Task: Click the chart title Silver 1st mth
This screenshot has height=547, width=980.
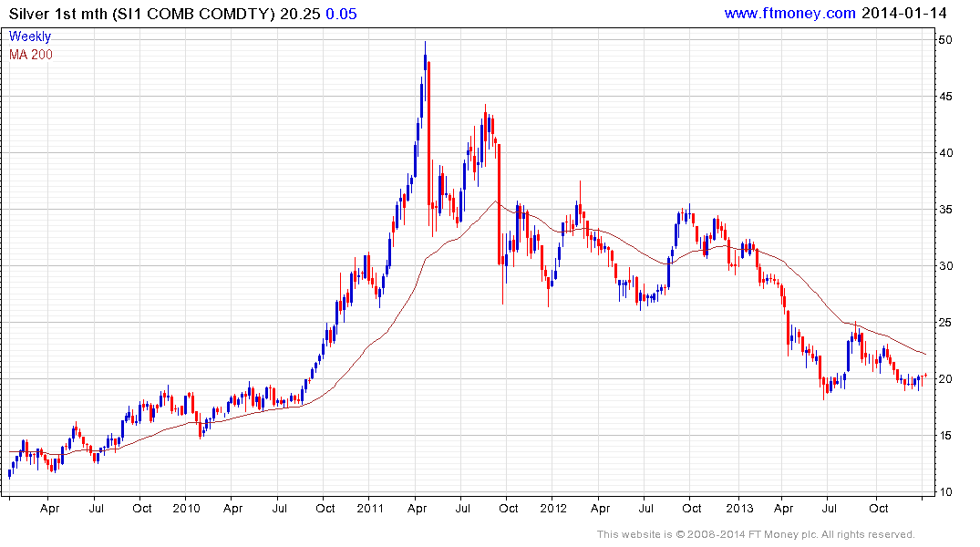Action: pos(58,14)
